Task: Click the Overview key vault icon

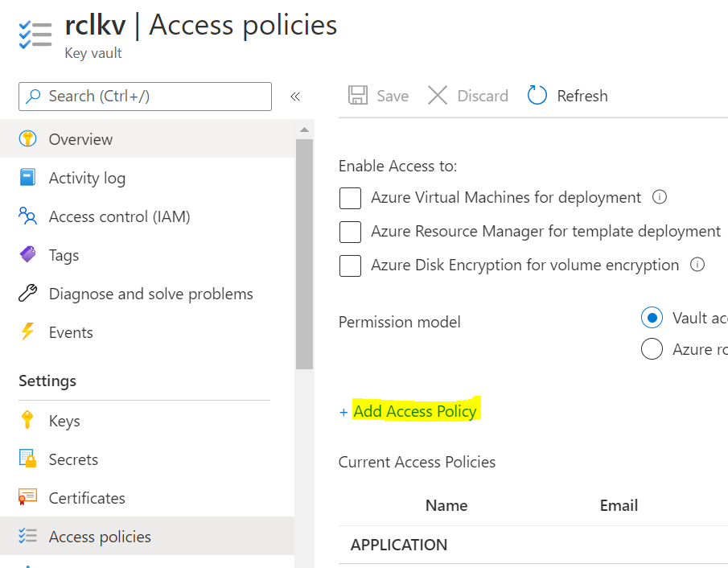Action: [27, 139]
